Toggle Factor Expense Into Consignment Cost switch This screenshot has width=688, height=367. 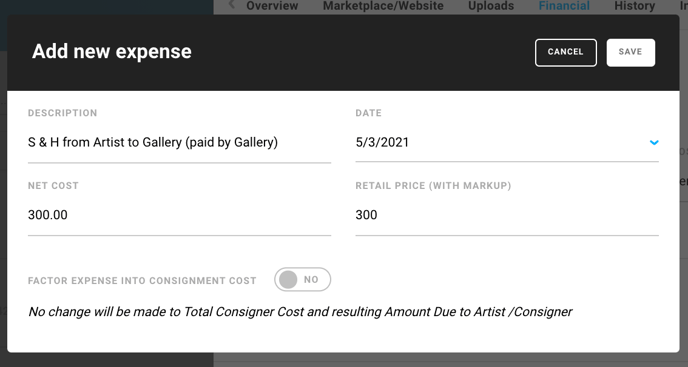[302, 280]
